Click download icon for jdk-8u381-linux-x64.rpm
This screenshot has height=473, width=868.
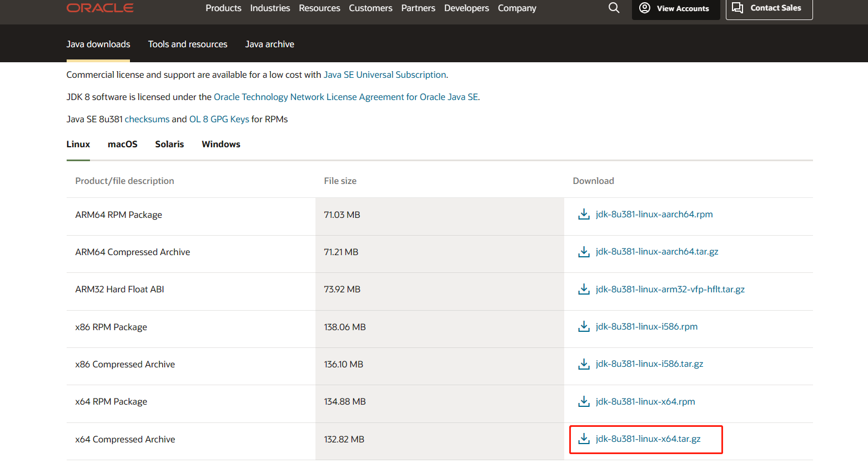click(x=584, y=401)
